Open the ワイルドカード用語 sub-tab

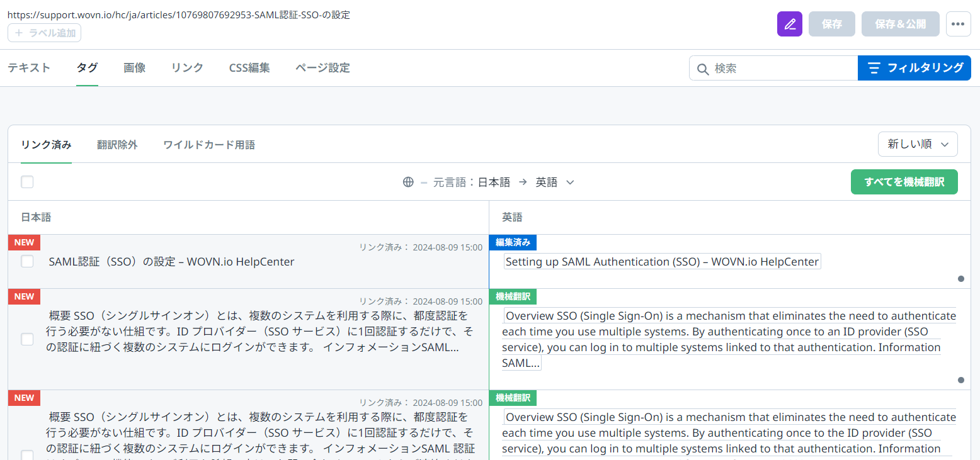(x=209, y=145)
